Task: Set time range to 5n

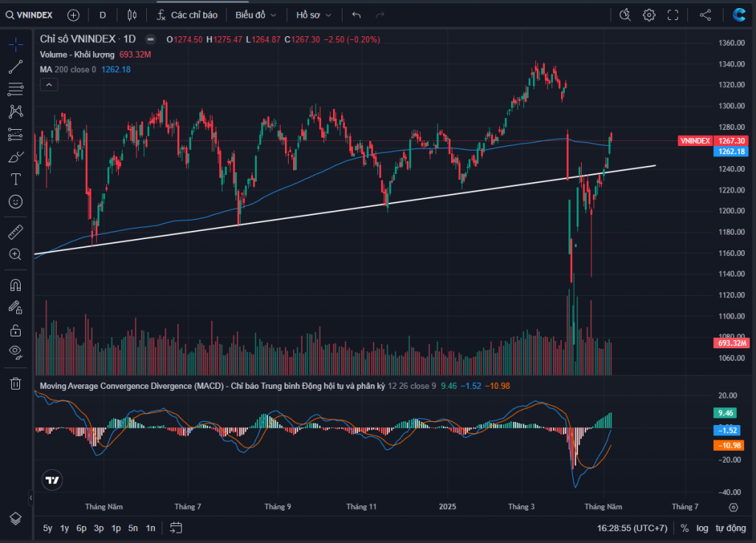Action: [x=133, y=528]
